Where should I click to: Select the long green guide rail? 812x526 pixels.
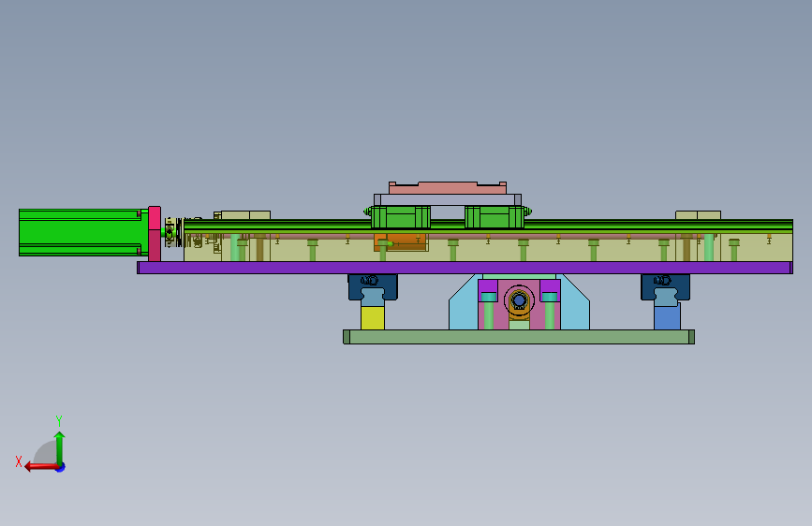point(488,226)
